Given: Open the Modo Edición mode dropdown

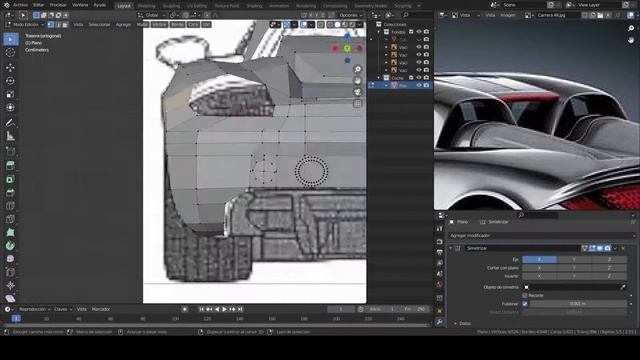Looking at the screenshot, I should pyautogui.click(x=25, y=25).
